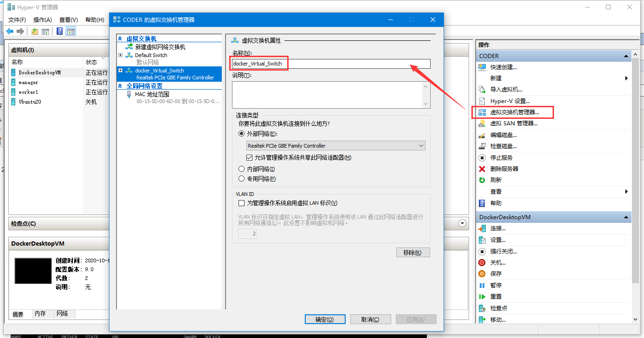The height and width of the screenshot is (338, 644).
Task: Toggle the Show/Hide Action Pane toolbar icon
Action: pos(71,32)
